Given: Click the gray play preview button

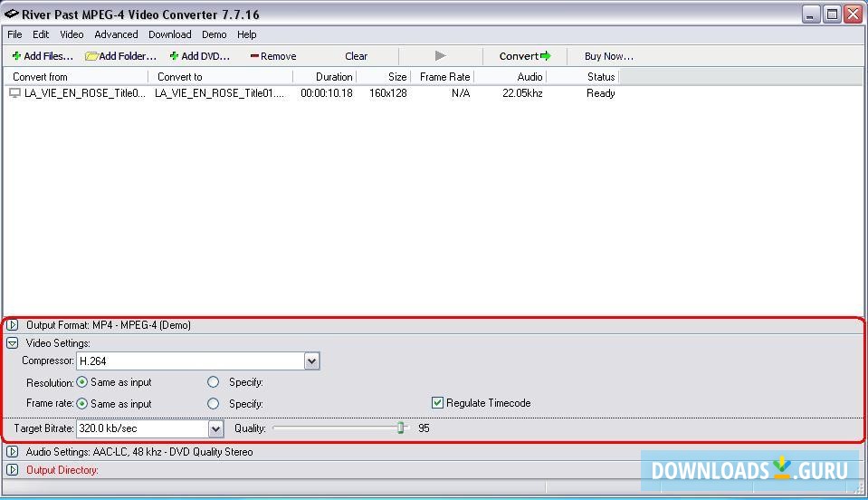Looking at the screenshot, I should [x=441, y=56].
